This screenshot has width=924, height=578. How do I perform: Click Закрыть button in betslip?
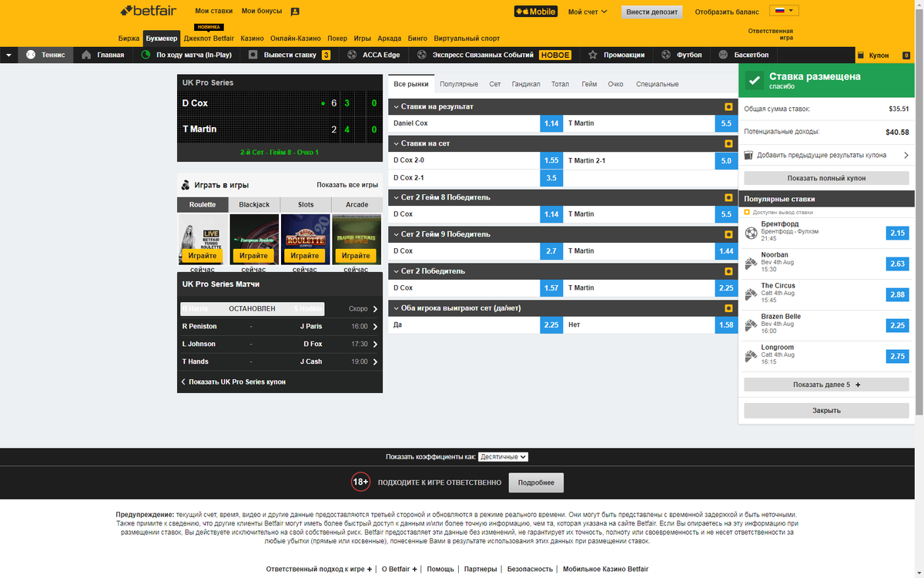(x=826, y=411)
